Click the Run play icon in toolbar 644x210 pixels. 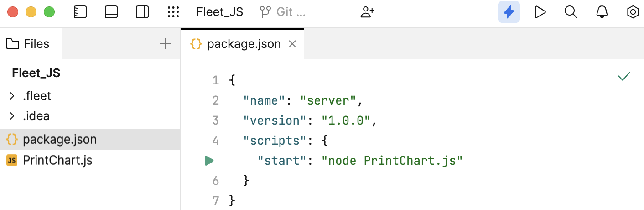[540, 12]
